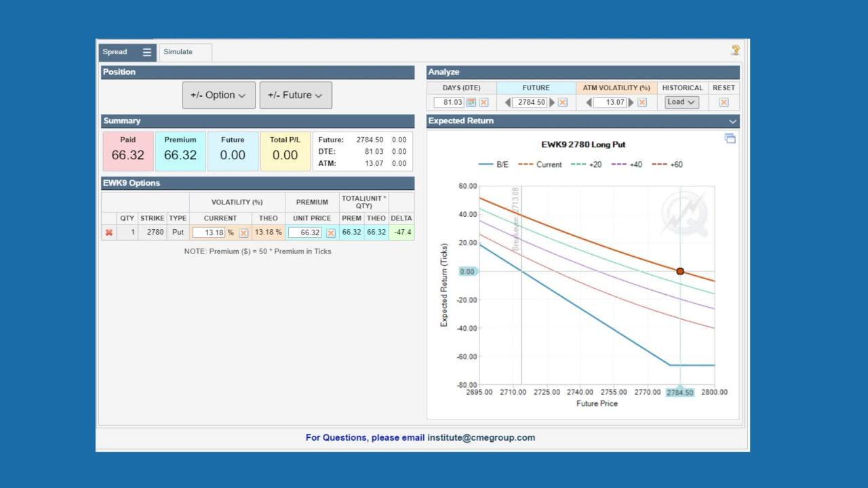
Task: Pop out the Expected Return chart
Action: [730, 138]
